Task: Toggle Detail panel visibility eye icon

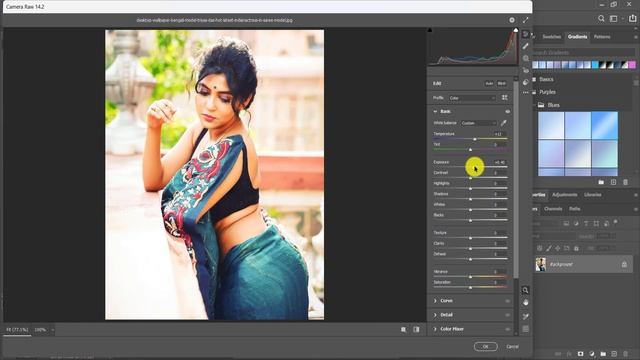Action: click(x=508, y=315)
